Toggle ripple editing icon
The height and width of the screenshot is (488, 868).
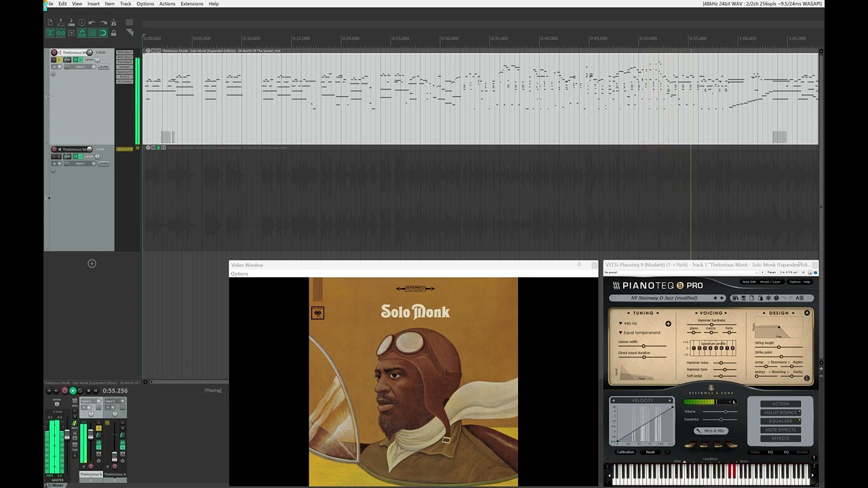(x=71, y=33)
